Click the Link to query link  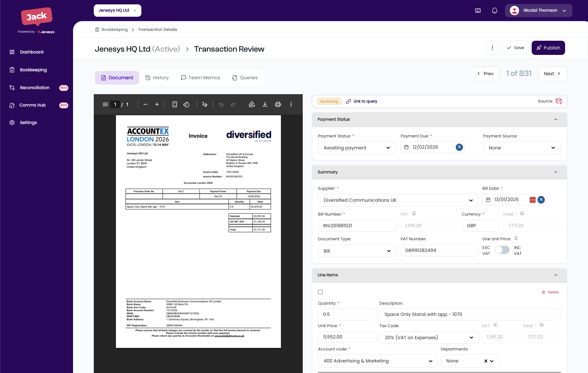[x=362, y=101]
